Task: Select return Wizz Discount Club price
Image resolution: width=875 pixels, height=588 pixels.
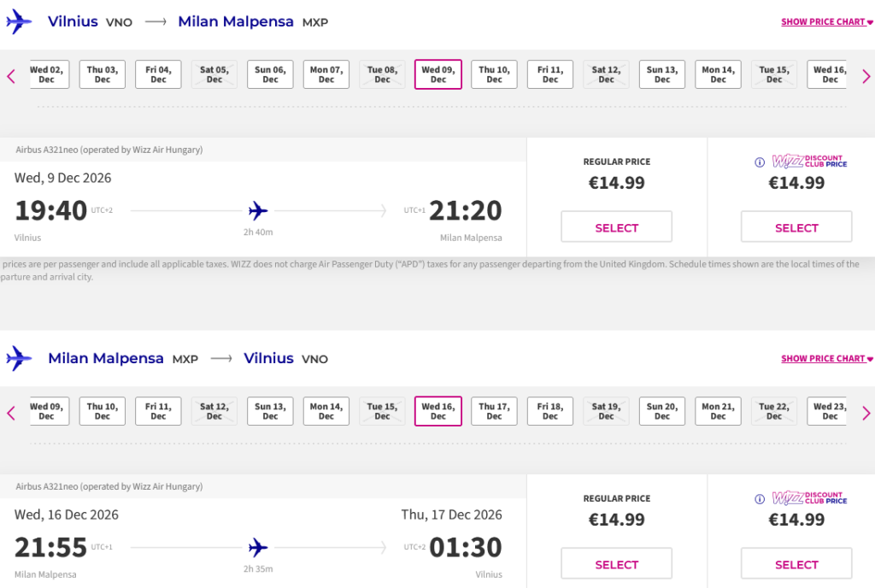Action: coord(796,563)
